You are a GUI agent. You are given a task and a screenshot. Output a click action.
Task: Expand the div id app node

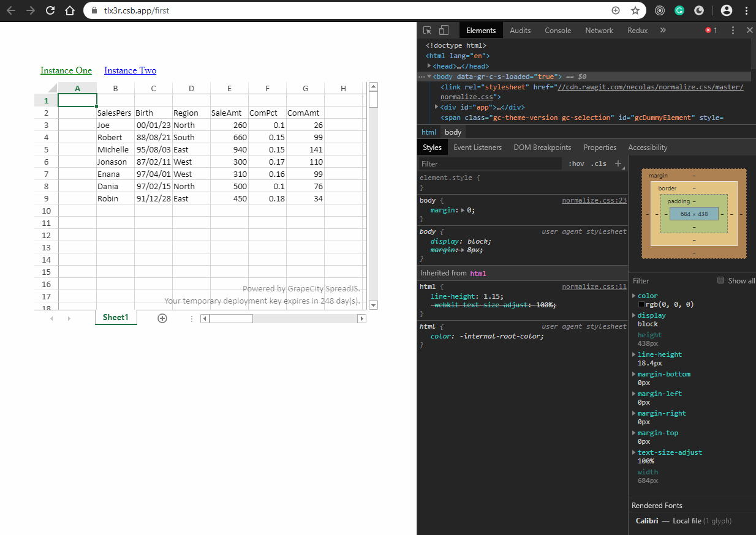pyautogui.click(x=436, y=107)
